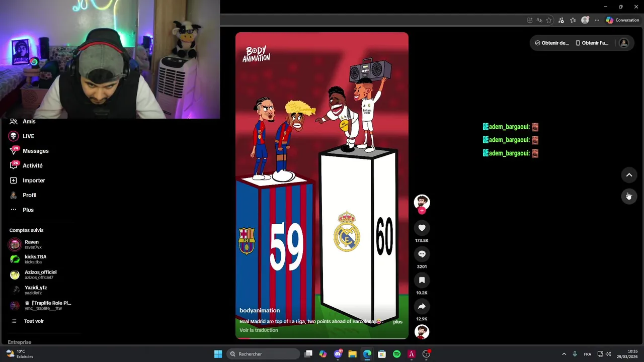The width and height of the screenshot is (644, 362).
Task: Expand video caption with plus
Action: tap(397, 322)
